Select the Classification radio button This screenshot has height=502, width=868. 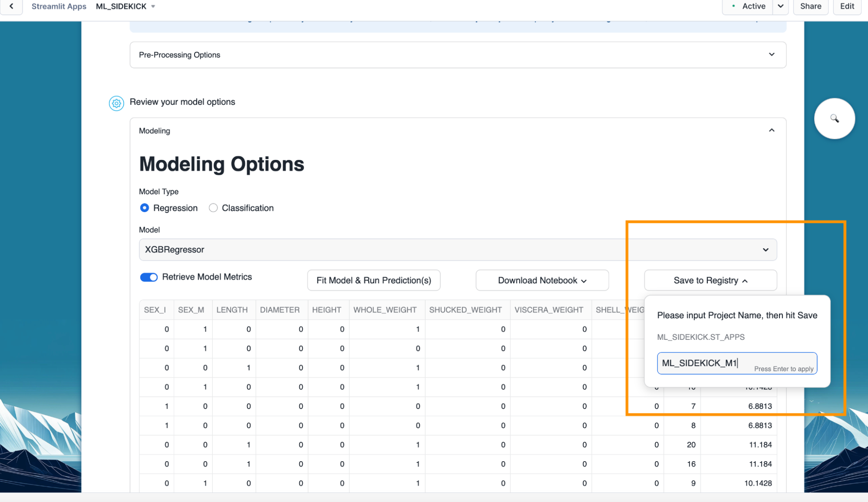(x=213, y=208)
